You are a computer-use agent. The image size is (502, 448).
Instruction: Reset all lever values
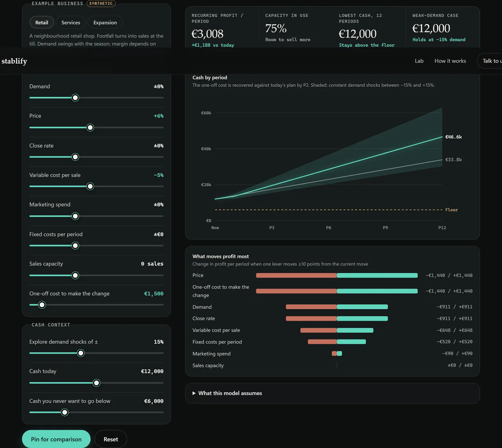click(x=111, y=439)
